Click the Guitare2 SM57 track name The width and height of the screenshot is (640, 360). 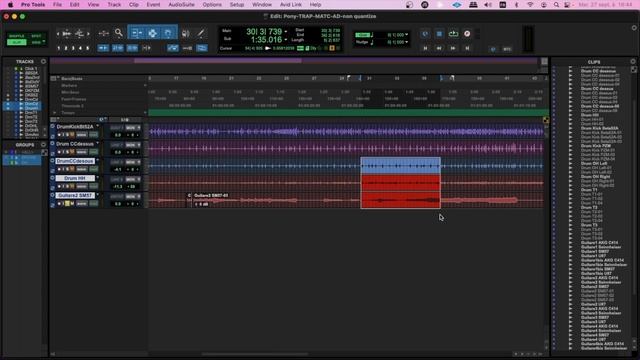pos(75,195)
